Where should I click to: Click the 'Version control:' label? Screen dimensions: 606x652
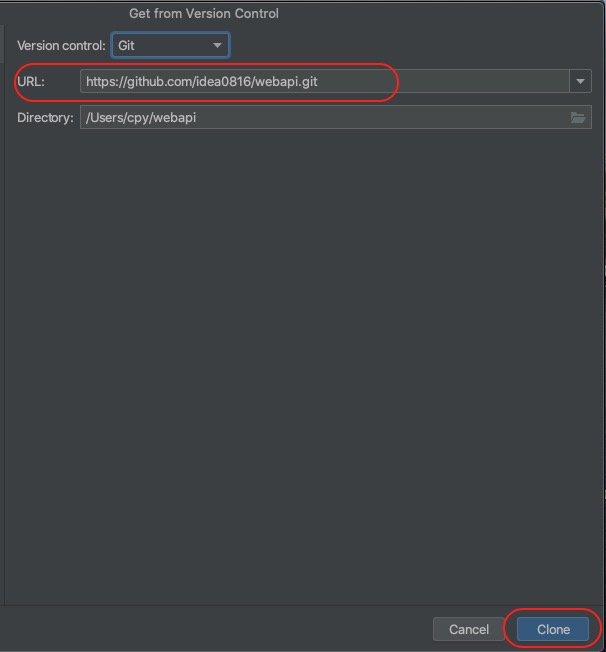(x=61, y=45)
